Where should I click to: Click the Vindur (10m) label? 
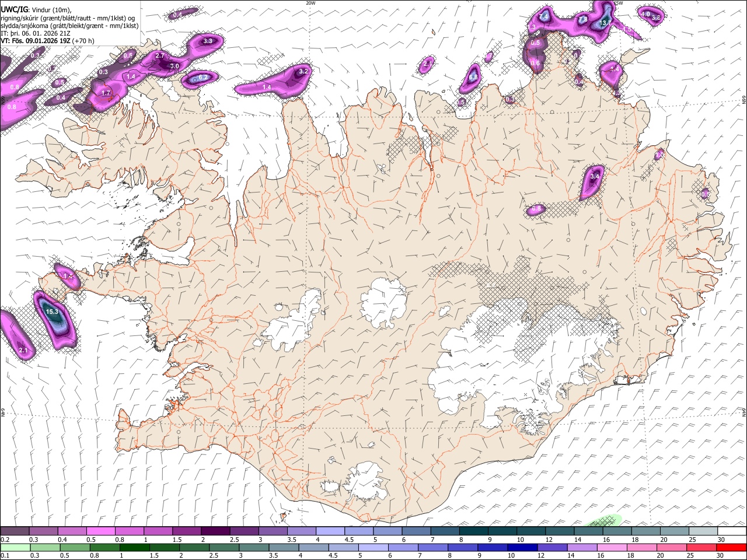(x=51, y=10)
